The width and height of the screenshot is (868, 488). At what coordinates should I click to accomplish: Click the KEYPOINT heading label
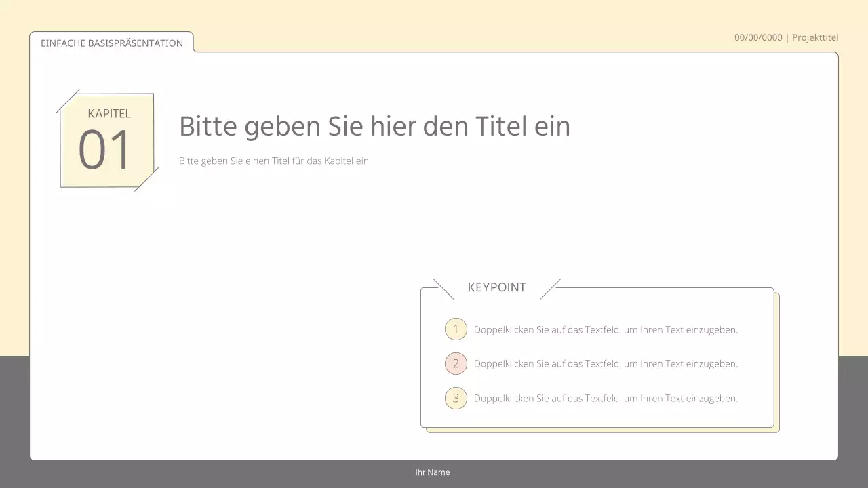click(x=496, y=287)
